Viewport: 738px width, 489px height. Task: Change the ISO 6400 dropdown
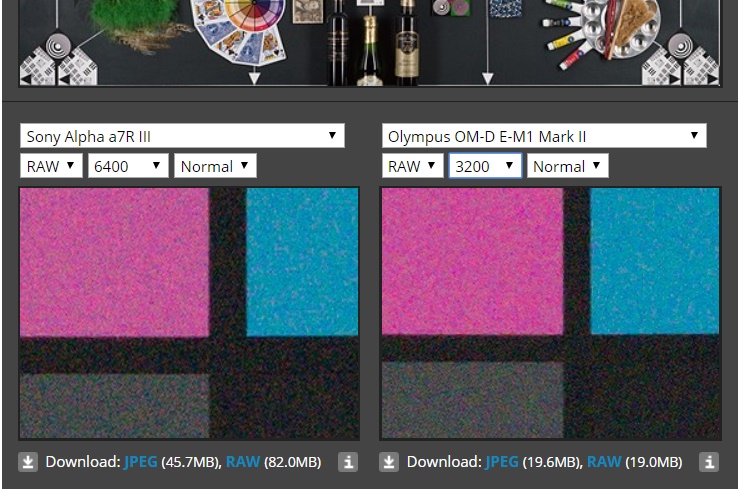pos(128,166)
